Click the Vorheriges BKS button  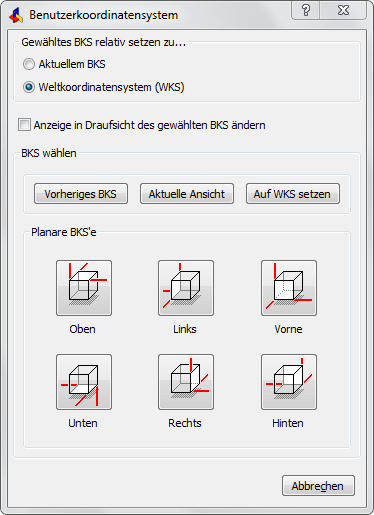pos(81,194)
